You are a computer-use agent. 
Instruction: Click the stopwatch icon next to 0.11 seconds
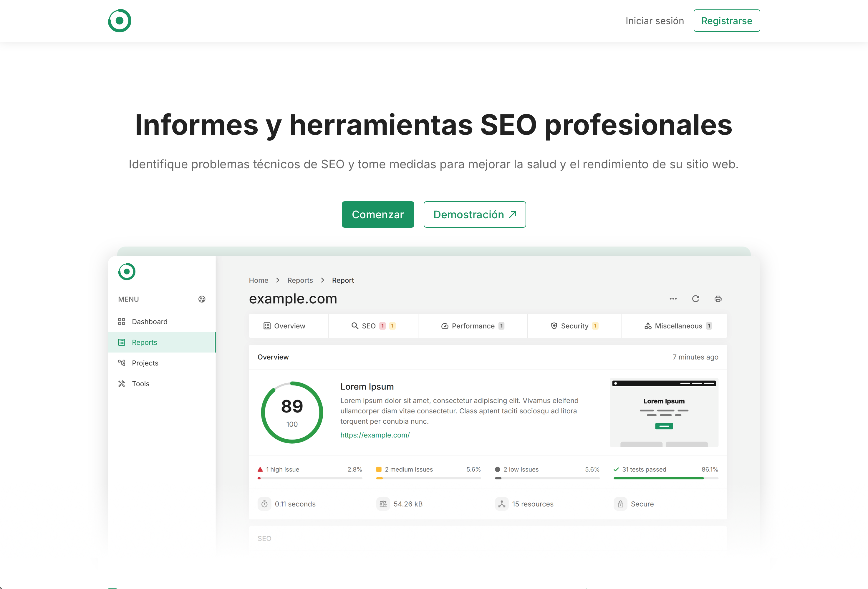tap(264, 504)
